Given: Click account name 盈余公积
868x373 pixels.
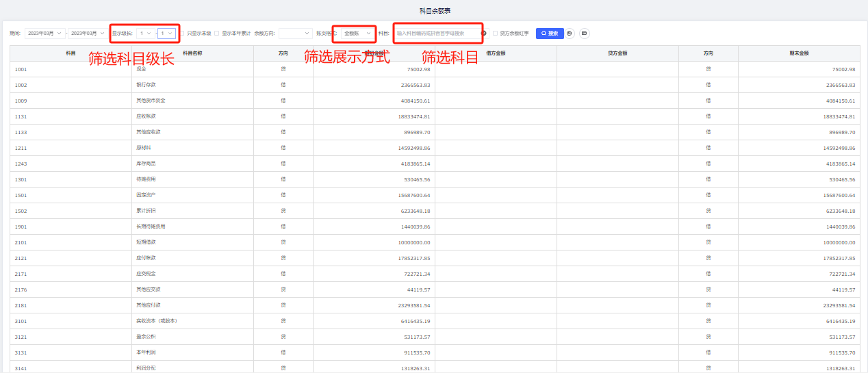Looking at the screenshot, I should 146,337.
